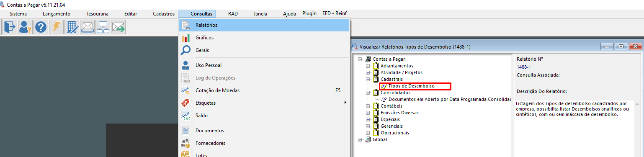
Task: Click the clipboard icon of Adiantamentos folder
Action: pos(376,66)
